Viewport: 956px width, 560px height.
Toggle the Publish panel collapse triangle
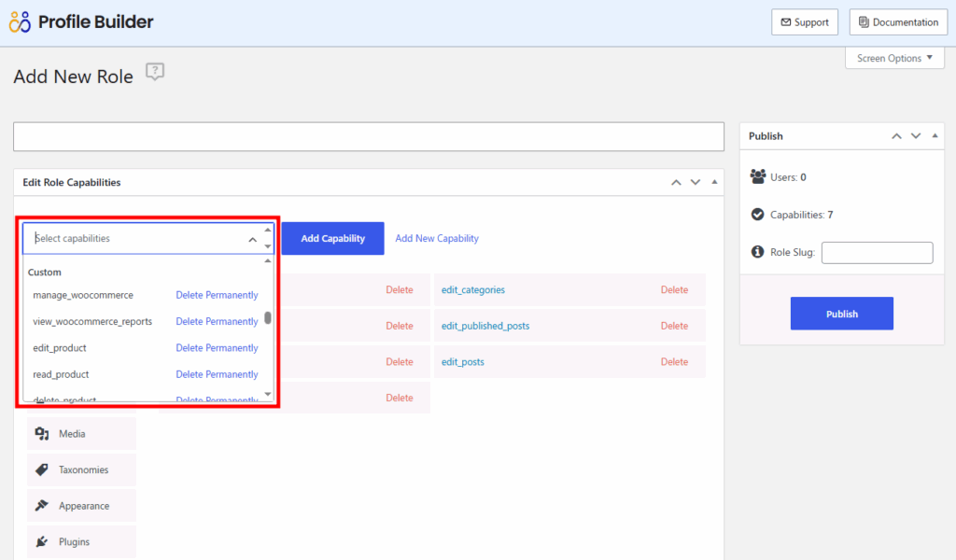coord(935,136)
